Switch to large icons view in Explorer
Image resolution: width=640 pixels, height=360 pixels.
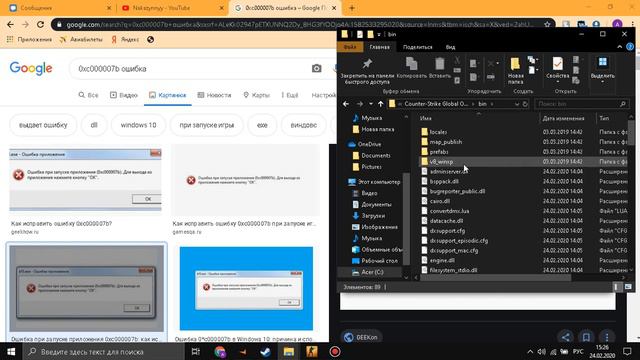tap(628, 287)
